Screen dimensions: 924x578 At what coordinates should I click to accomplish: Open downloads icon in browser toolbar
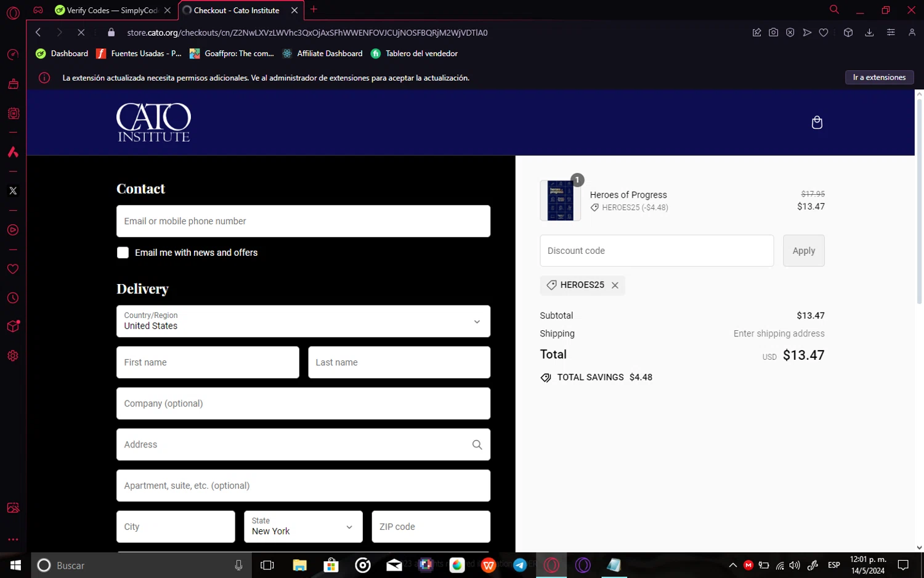pos(869,33)
